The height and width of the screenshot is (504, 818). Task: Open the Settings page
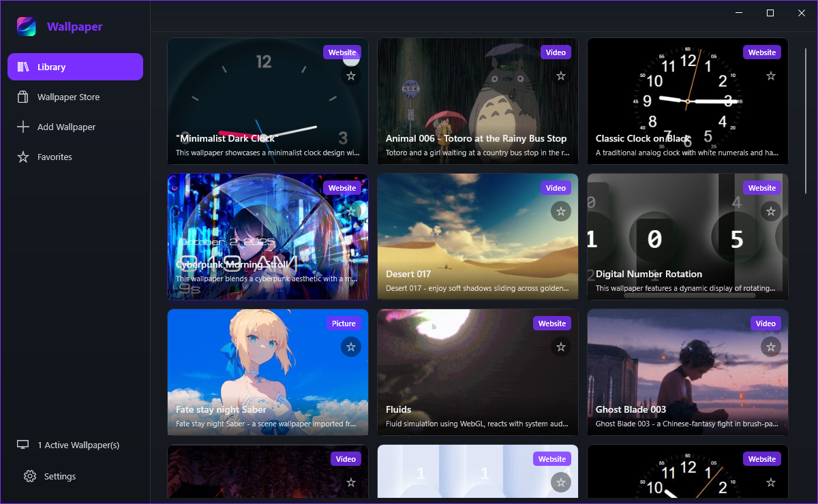point(75,476)
